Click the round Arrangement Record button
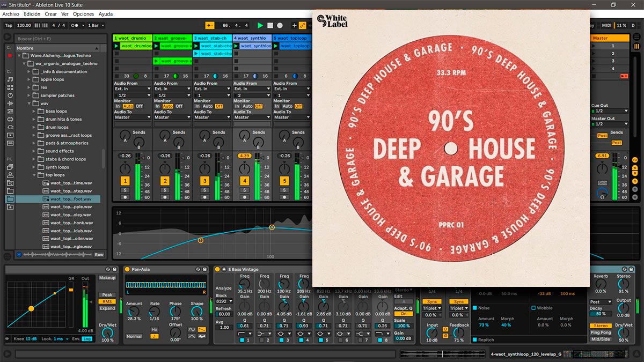This screenshot has width=644, height=362. pyautogui.click(x=280, y=25)
